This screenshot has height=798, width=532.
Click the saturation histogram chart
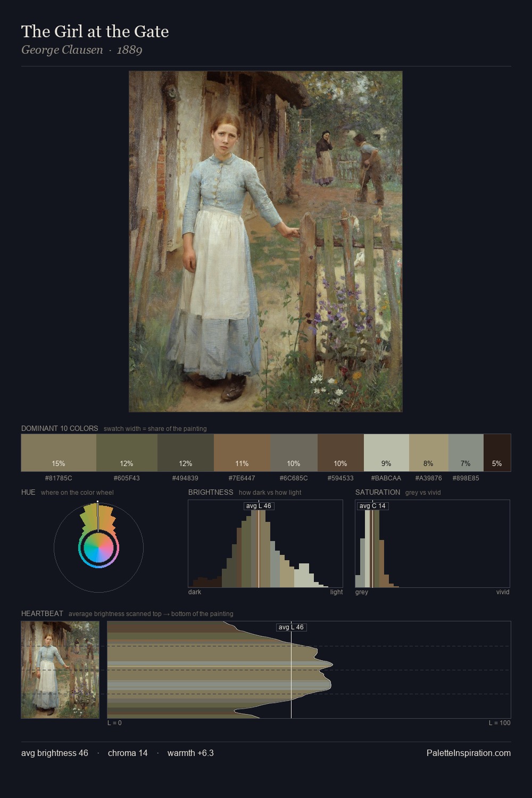[433, 544]
